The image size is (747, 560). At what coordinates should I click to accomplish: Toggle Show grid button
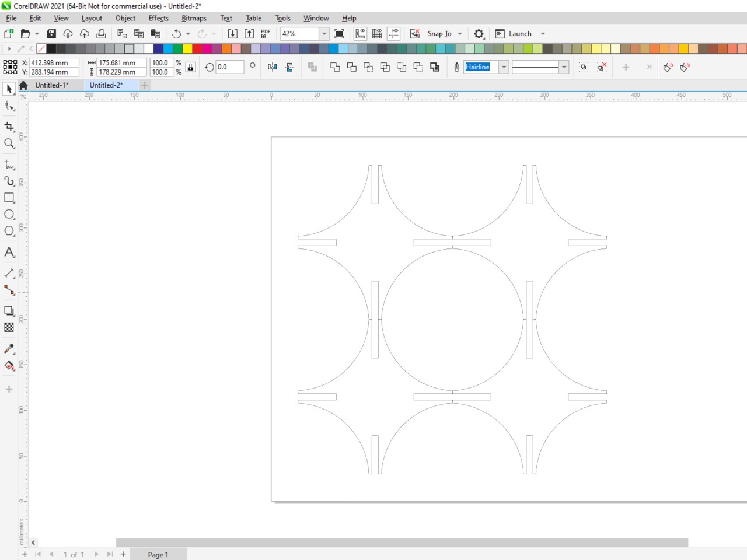[x=377, y=34]
